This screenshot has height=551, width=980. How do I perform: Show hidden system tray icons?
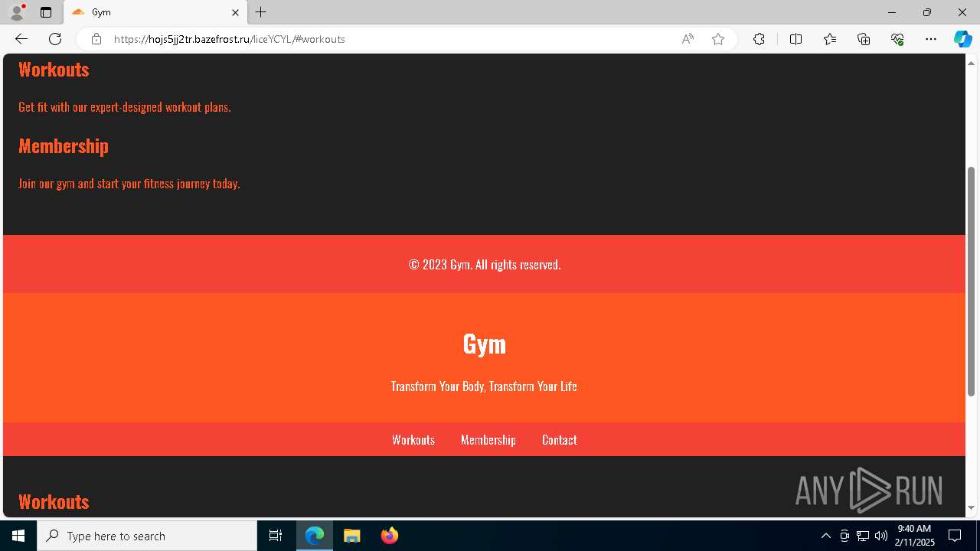pos(825,536)
